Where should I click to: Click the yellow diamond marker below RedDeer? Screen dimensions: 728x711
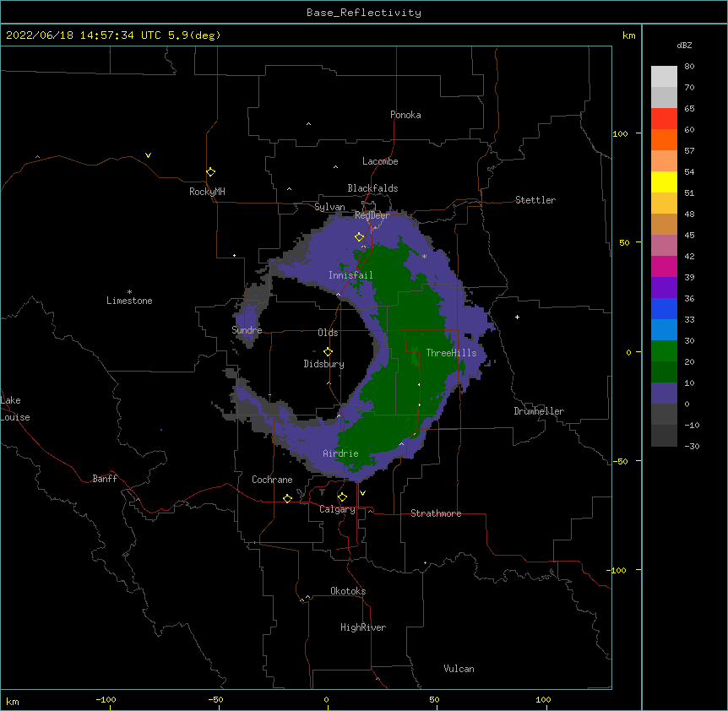(x=359, y=237)
